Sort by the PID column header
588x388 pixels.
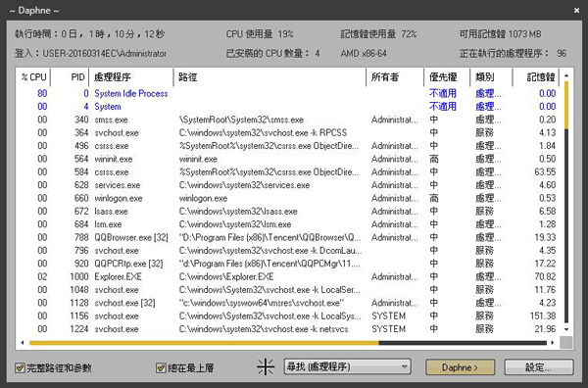tap(70, 77)
